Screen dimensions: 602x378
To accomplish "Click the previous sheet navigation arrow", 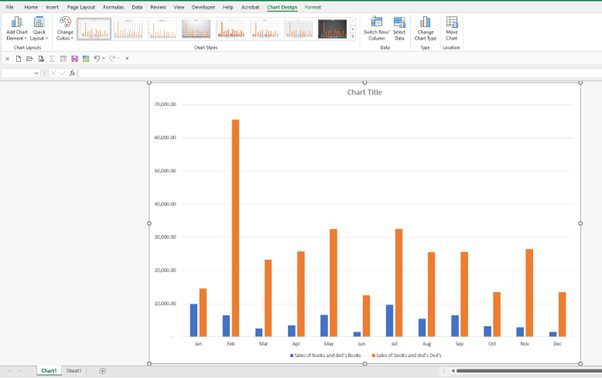I will tap(10, 371).
